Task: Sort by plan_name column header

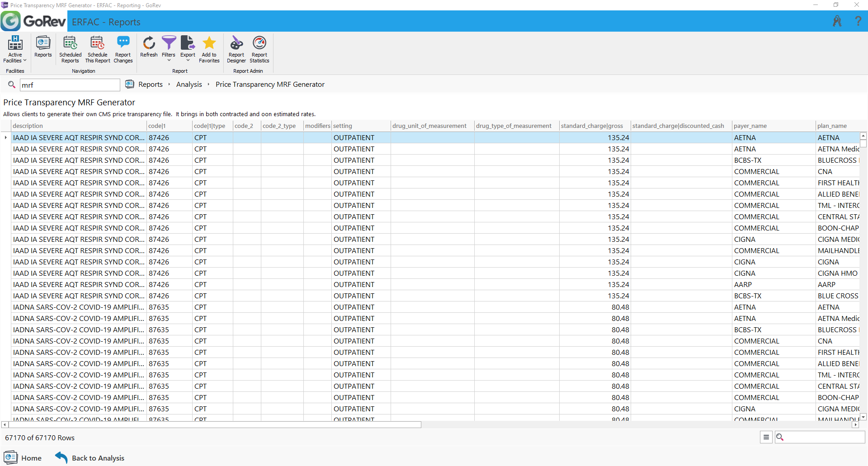Action: tap(838, 126)
